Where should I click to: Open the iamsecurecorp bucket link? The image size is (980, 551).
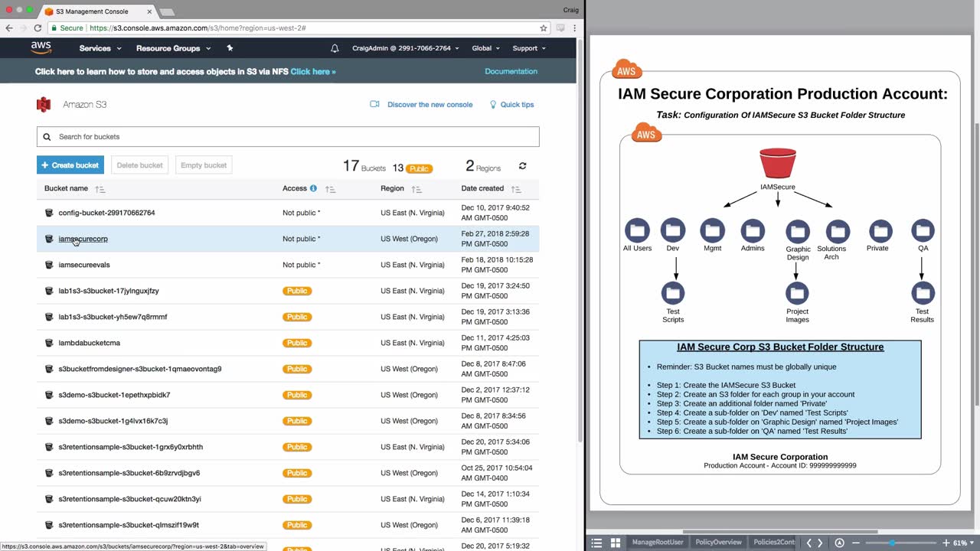[83, 239]
